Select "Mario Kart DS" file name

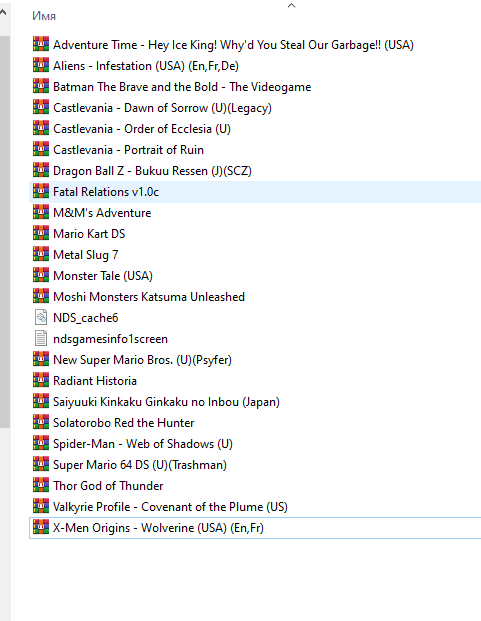tap(89, 234)
